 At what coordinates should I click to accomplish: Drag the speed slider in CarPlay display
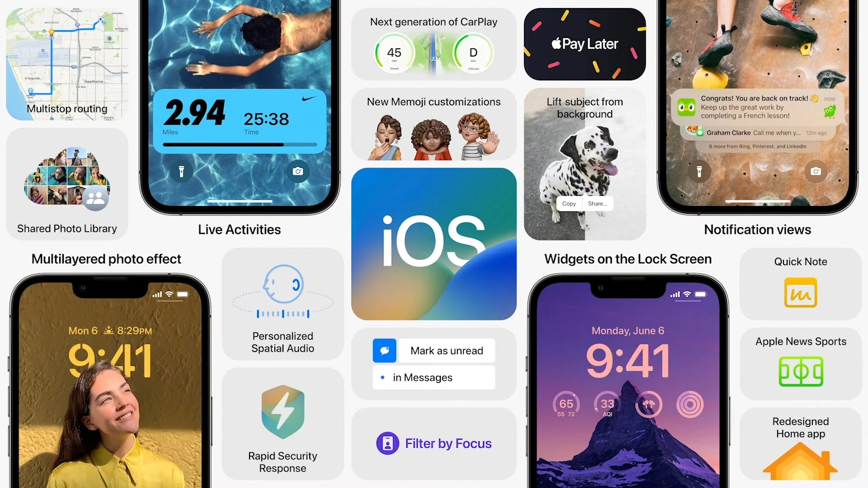click(x=393, y=52)
